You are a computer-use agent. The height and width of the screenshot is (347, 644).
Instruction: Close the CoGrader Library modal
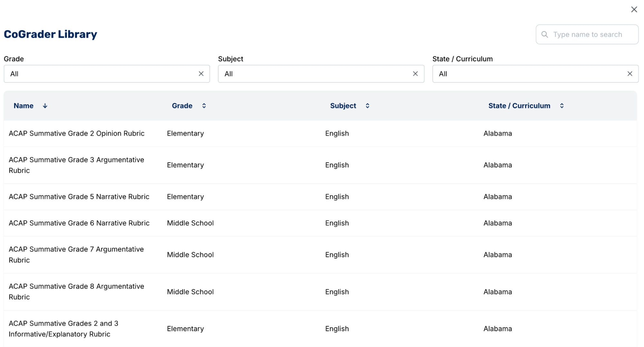pyautogui.click(x=634, y=9)
